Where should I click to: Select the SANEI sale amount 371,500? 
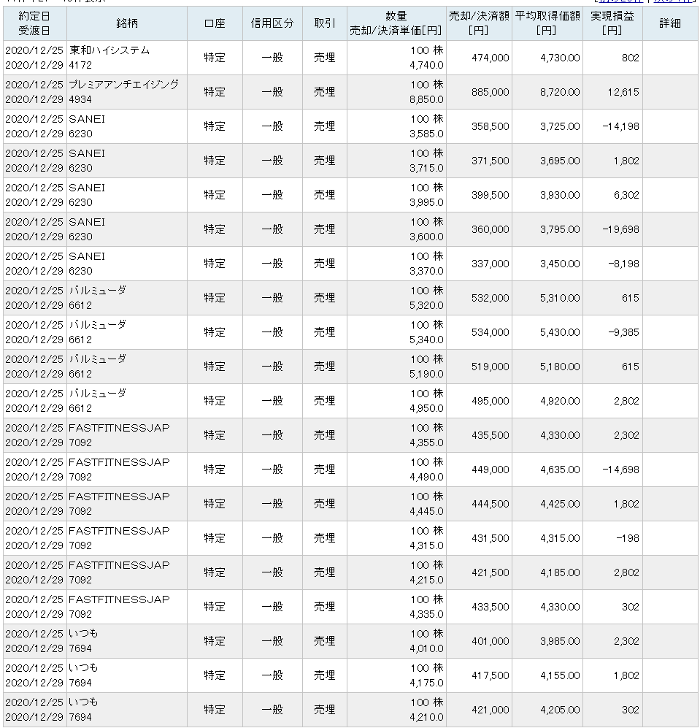pyautogui.click(x=491, y=161)
